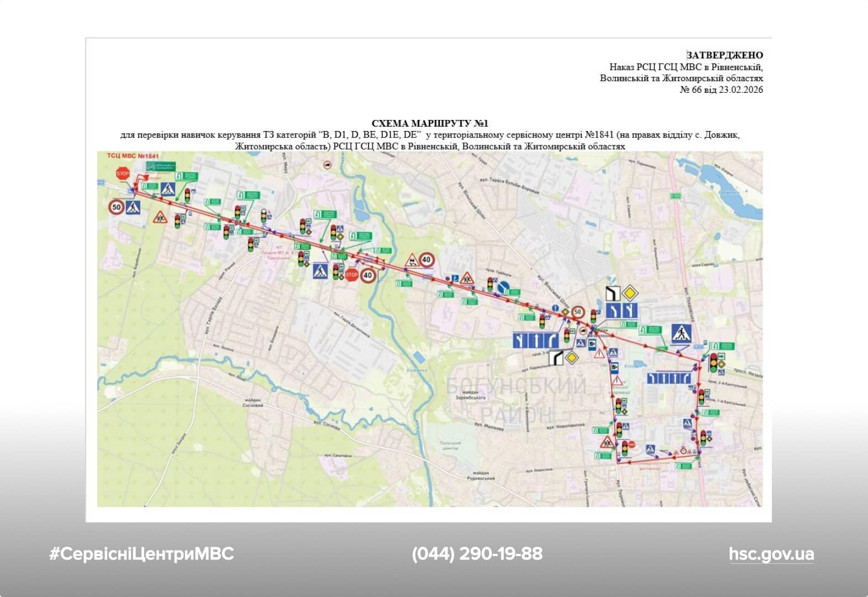The image size is (868, 597).
Task: Click the СХЕМА МАРШРУТУ №1 title
Action: (x=429, y=123)
